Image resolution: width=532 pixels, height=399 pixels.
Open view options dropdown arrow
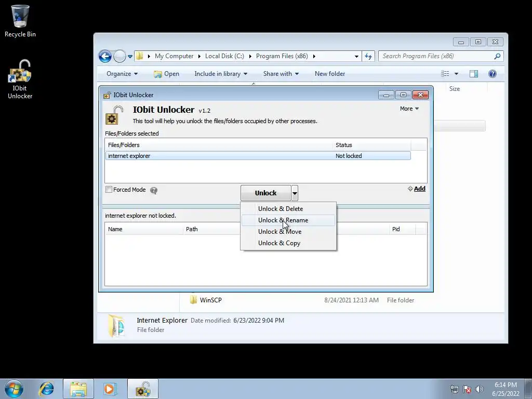pos(456,74)
